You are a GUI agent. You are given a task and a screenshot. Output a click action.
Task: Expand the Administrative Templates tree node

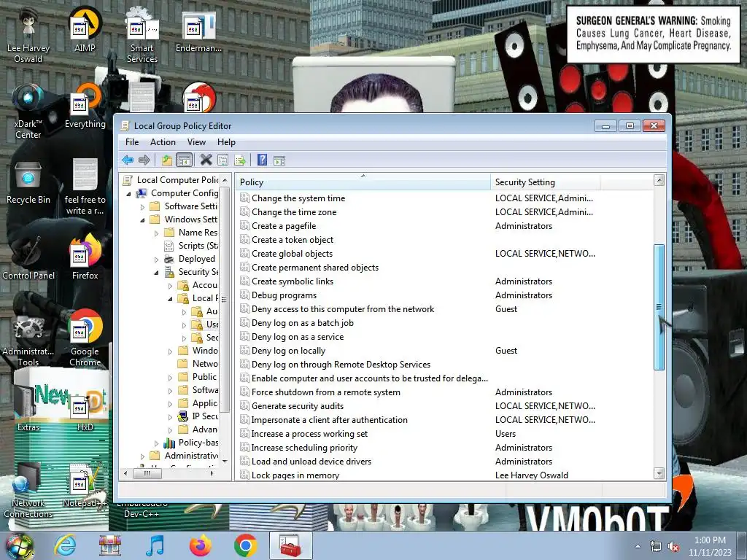point(142,456)
